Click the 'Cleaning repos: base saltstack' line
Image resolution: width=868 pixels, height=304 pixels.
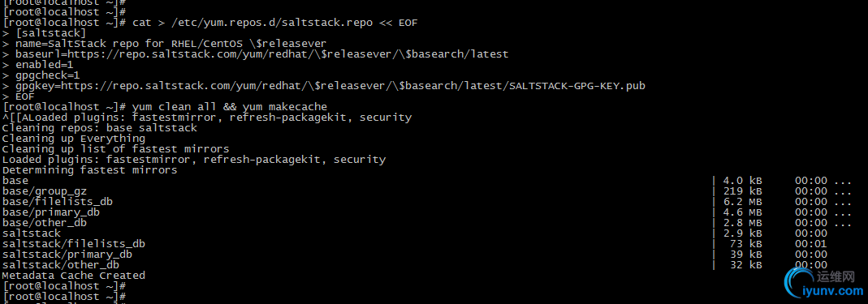click(100, 128)
